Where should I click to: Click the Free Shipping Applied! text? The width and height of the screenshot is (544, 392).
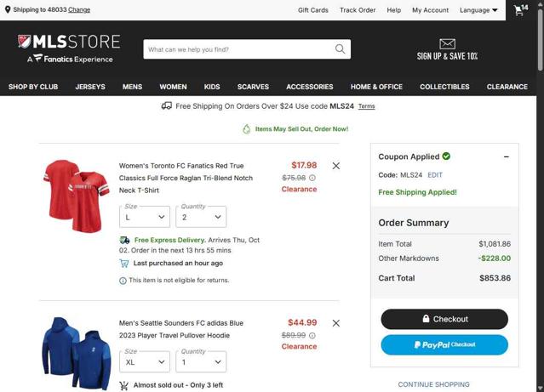click(x=417, y=192)
